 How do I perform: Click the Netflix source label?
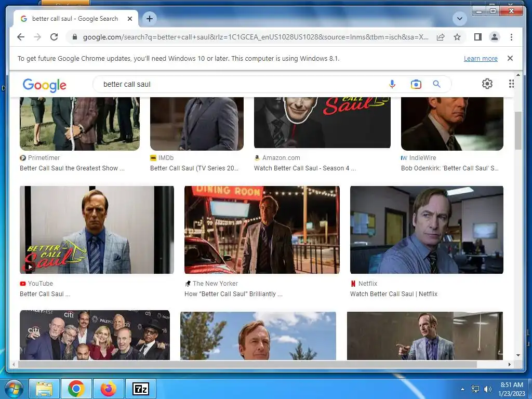(364, 283)
